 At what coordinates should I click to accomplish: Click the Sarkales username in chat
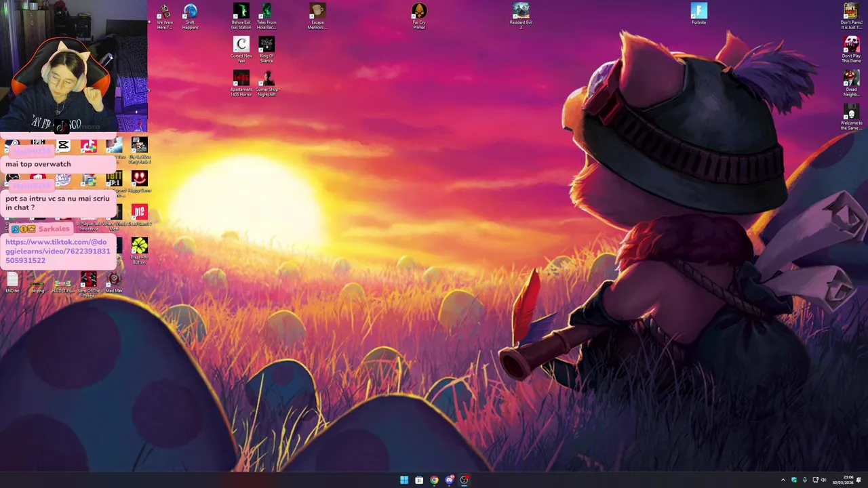[54, 228]
